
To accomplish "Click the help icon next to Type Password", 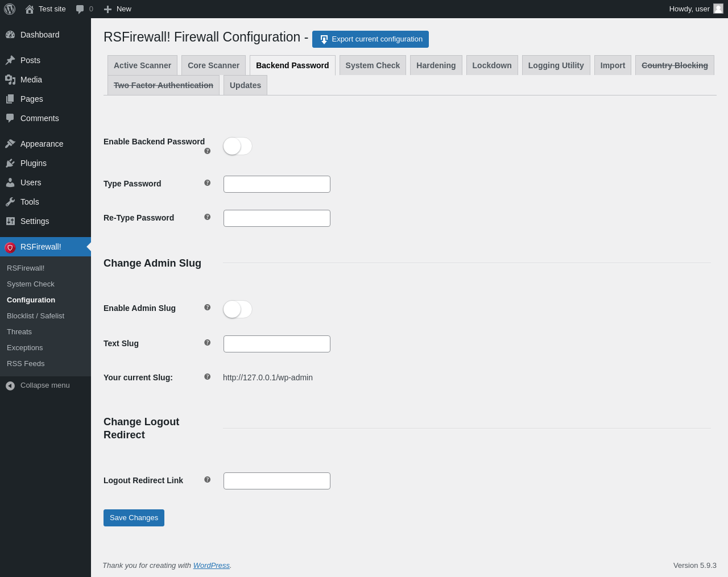I will (x=208, y=183).
